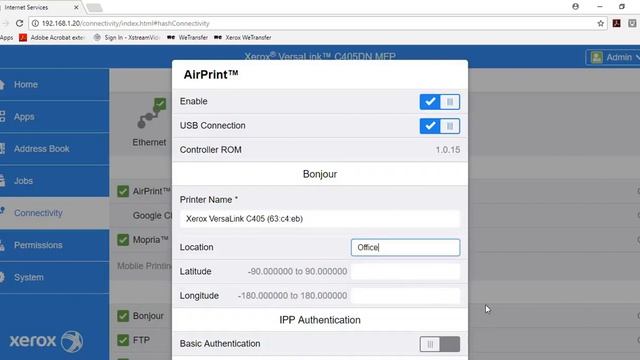The height and width of the screenshot is (360, 640).
Task: Click the Controller ROM version 1.0.15
Action: pos(448,150)
